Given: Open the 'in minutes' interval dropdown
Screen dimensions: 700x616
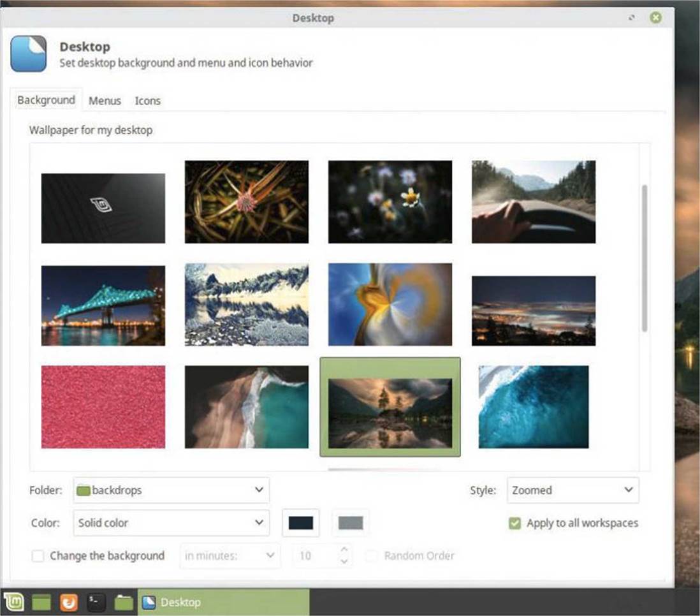Looking at the screenshot, I should tap(230, 555).
